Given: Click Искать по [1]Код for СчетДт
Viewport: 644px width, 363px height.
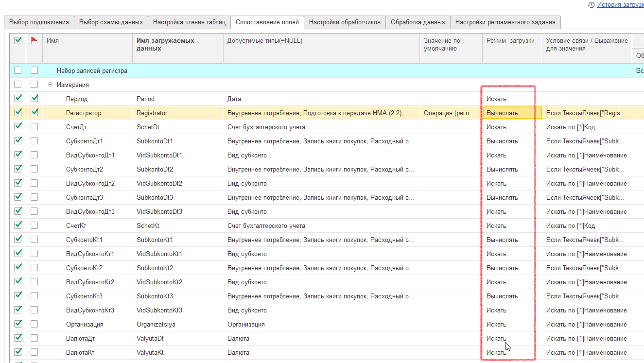Looking at the screenshot, I should 587,127.
